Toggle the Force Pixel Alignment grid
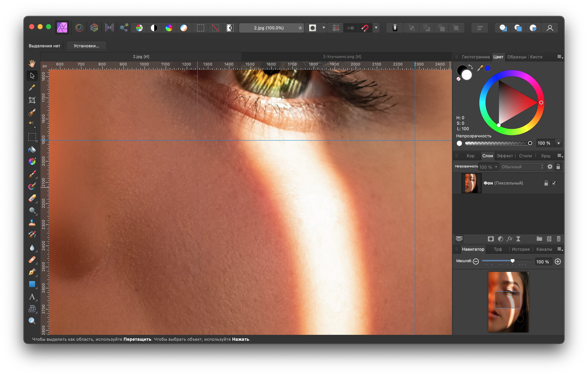588x375 pixels. [x=336, y=28]
